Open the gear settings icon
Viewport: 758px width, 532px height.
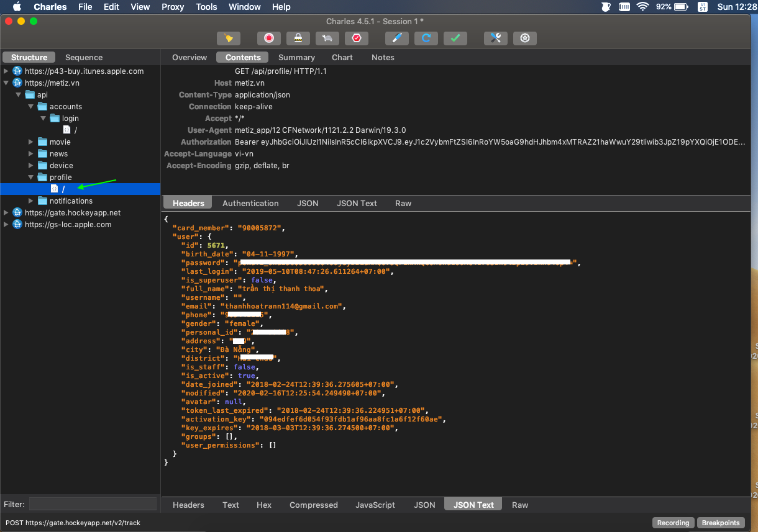tap(525, 38)
